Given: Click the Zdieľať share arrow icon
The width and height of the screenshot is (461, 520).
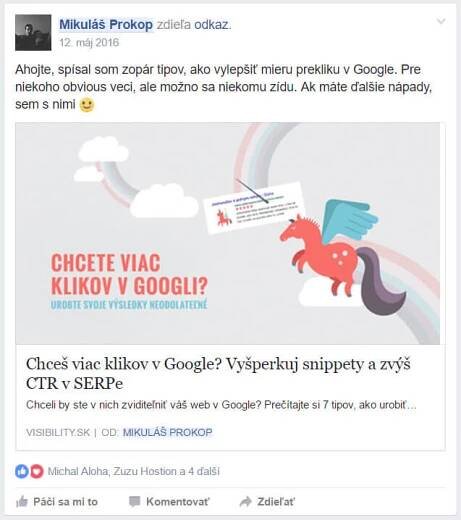Looking at the screenshot, I should [x=246, y=501].
